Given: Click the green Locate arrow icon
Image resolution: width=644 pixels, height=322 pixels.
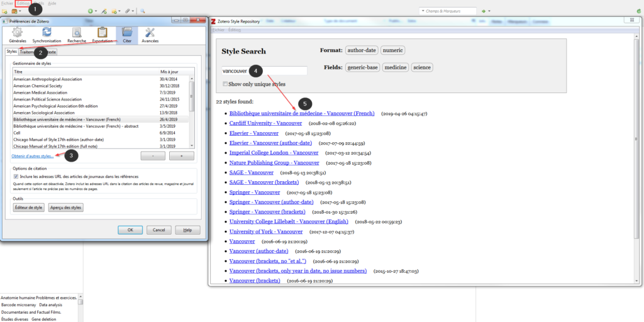Looking at the screenshot, I should click(x=484, y=11).
